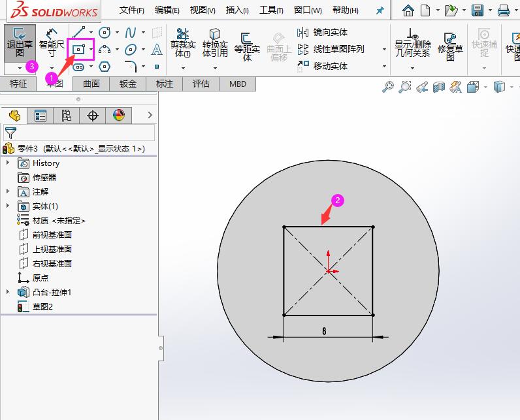Select the Circle sketch tool

105,33
